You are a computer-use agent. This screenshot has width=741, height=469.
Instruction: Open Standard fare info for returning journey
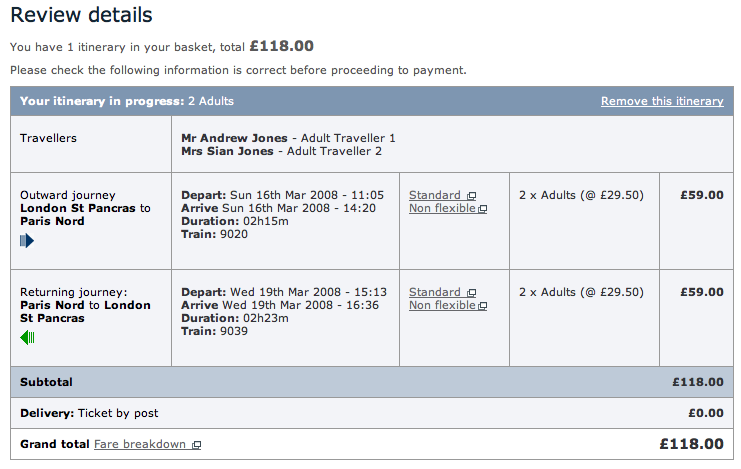click(435, 292)
